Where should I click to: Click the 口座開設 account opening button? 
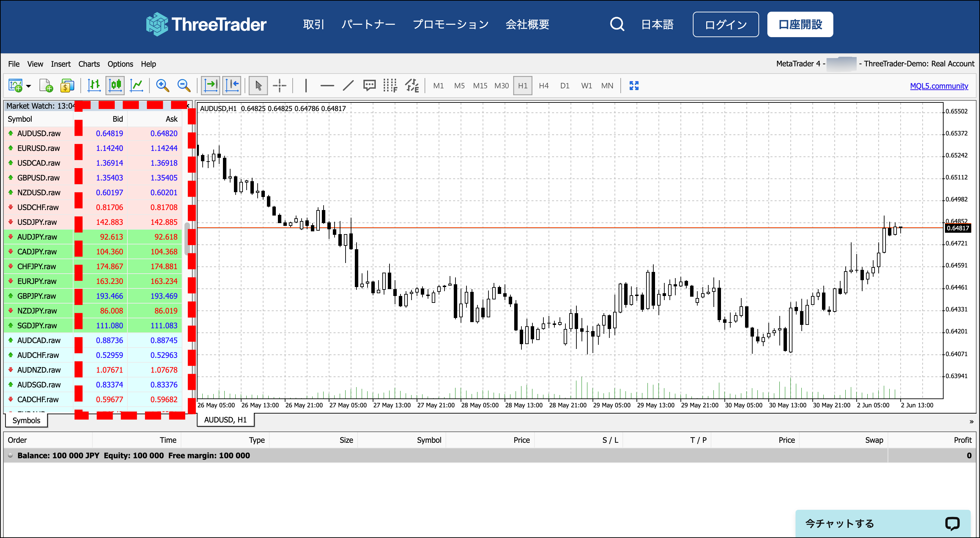(800, 24)
